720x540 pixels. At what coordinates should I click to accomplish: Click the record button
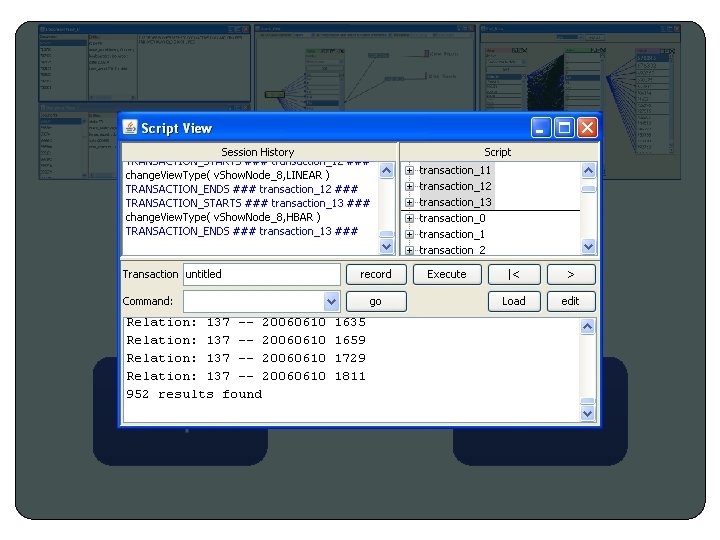[x=376, y=275]
